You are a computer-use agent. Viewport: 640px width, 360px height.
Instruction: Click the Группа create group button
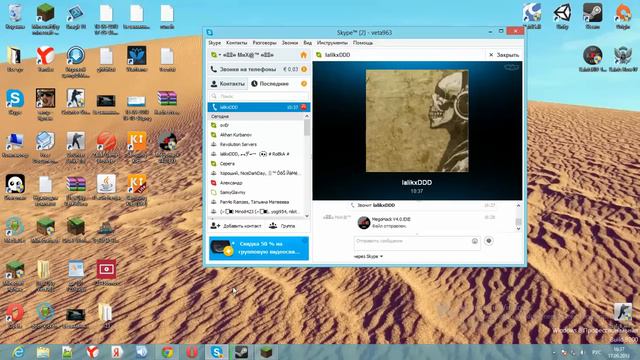tap(282, 226)
